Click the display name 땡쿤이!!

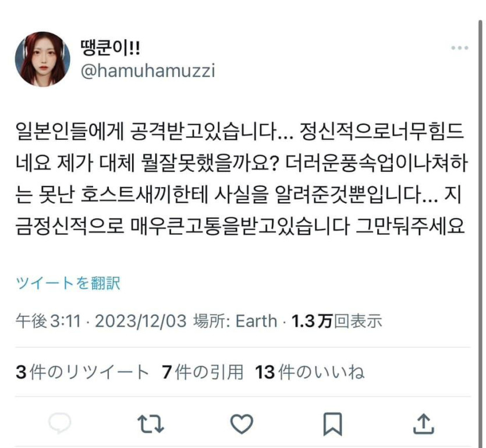click(111, 48)
